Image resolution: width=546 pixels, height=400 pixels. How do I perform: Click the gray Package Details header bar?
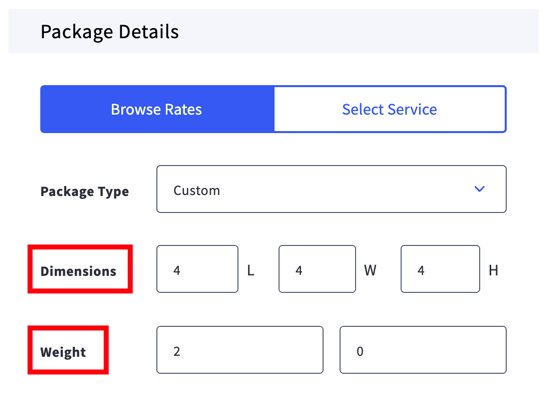[273, 31]
